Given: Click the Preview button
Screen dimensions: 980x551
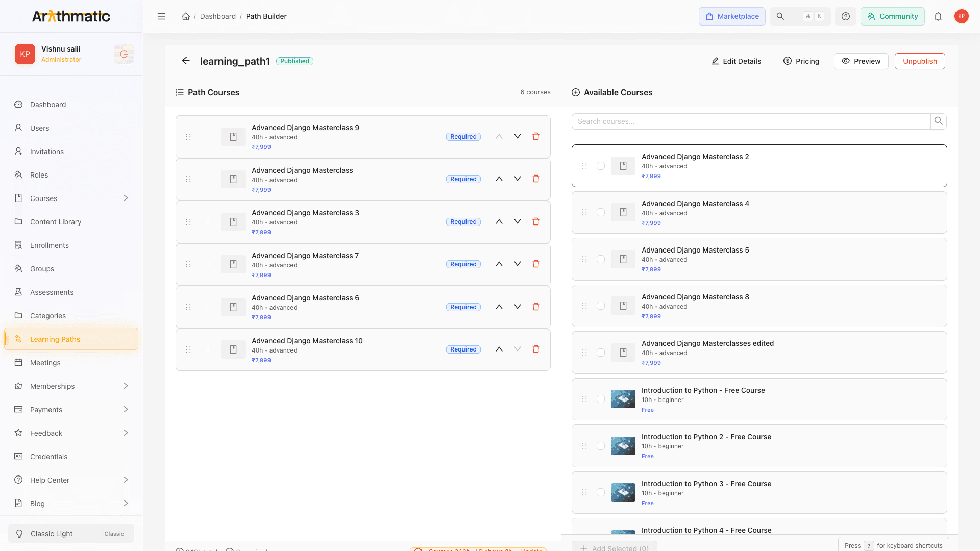Looking at the screenshot, I should (861, 61).
